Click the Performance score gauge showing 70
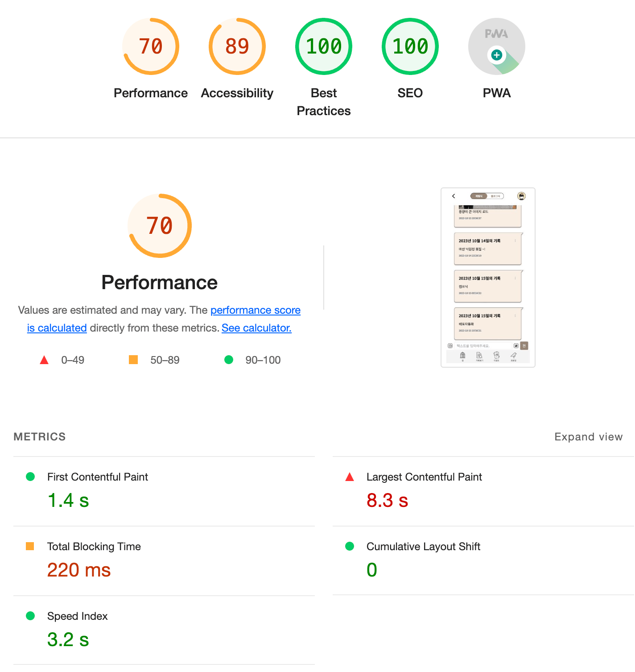 [151, 46]
